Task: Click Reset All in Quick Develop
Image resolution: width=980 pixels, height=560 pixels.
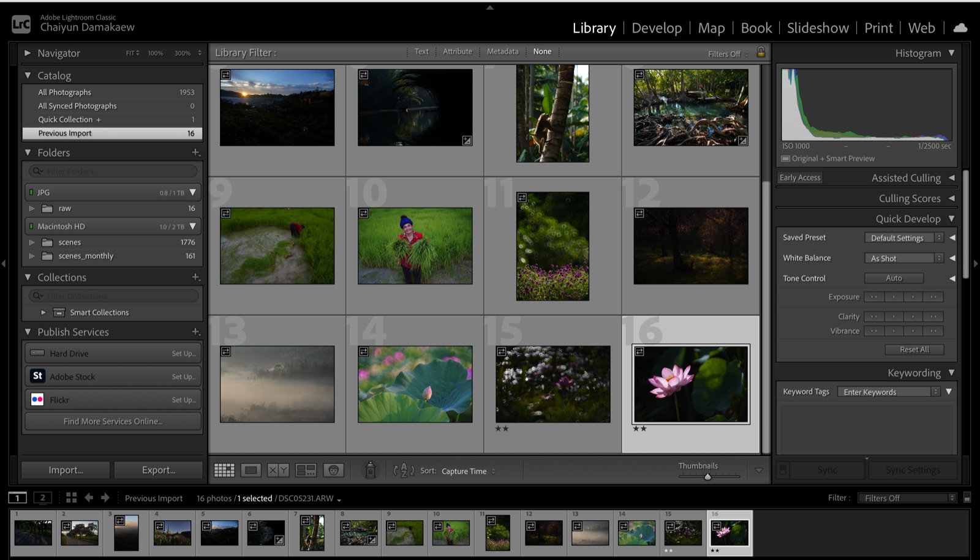Action: [914, 349]
